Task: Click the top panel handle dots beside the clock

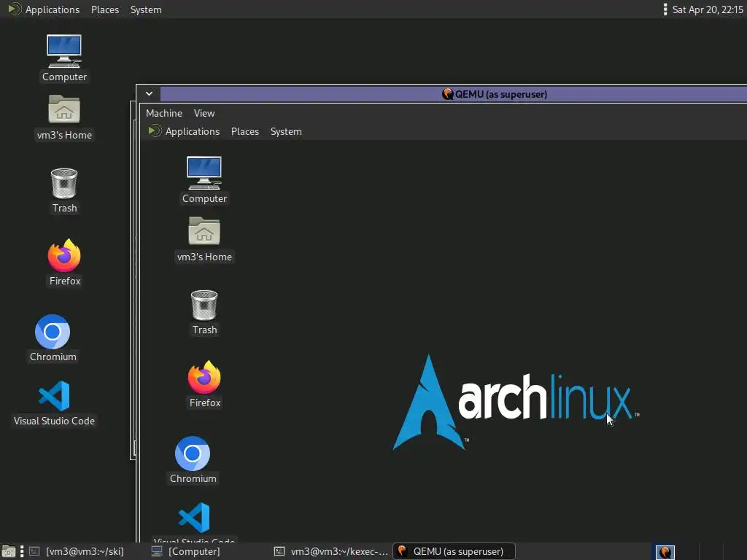Action: [x=665, y=9]
